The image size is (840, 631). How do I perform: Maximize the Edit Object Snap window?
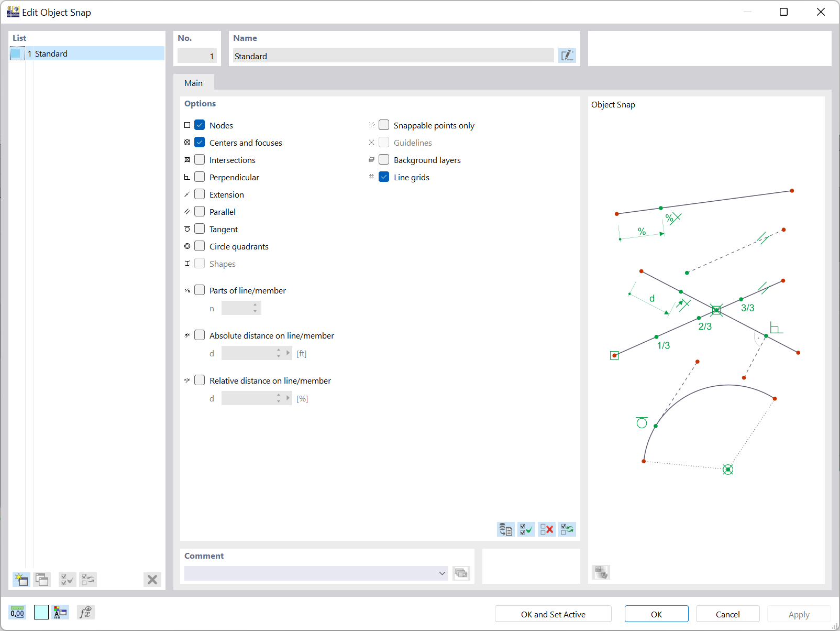tap(783, 12)
